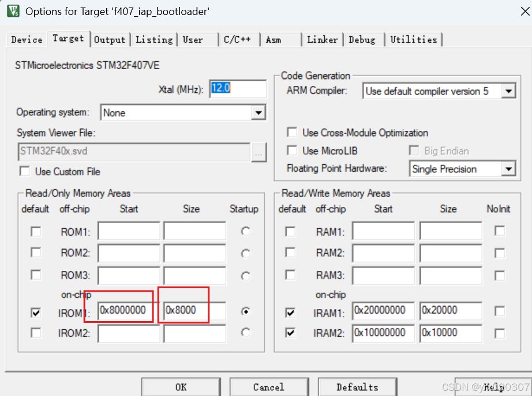The height and width of the screenshot is (396, 532).
Task: Click the Cancel button
Action: pyautogui.click(x=269, y=387)
